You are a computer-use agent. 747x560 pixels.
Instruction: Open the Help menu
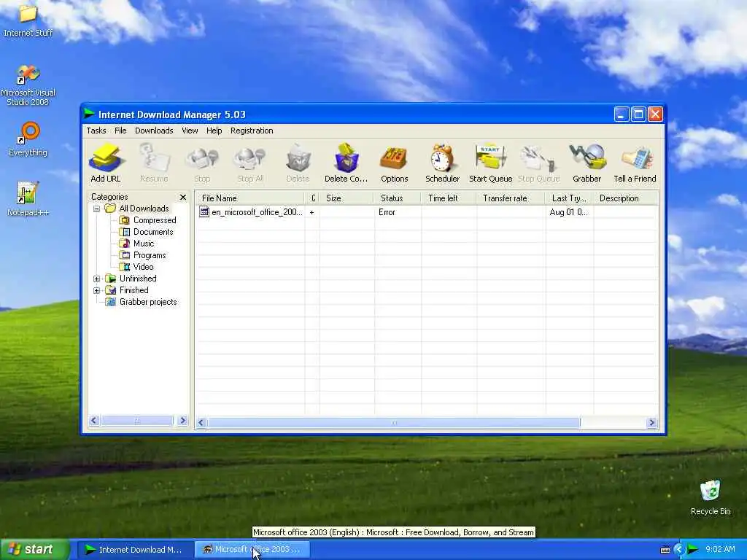coord(214,131)
